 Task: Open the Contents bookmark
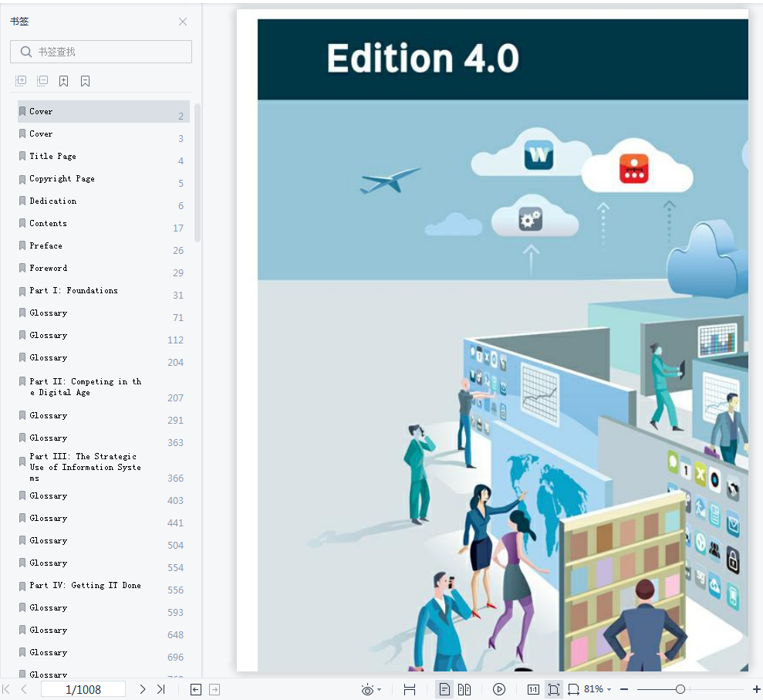click(x=103, y=224)
